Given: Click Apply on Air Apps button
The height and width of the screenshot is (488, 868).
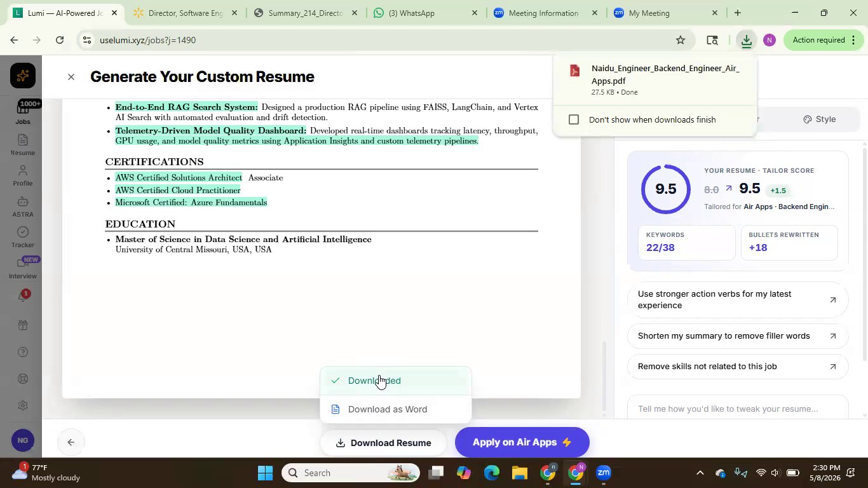Looking at the screenshot, I should tap(522, 442).
